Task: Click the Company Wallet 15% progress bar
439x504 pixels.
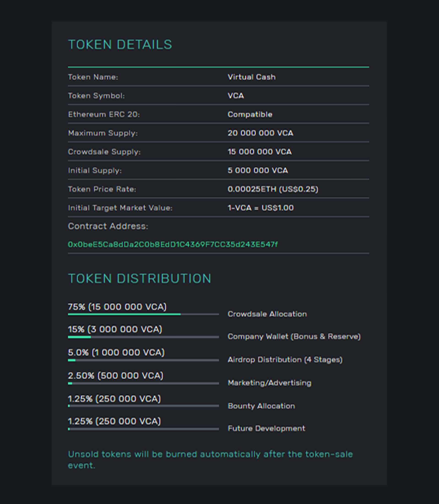Action: click(143, 337)
